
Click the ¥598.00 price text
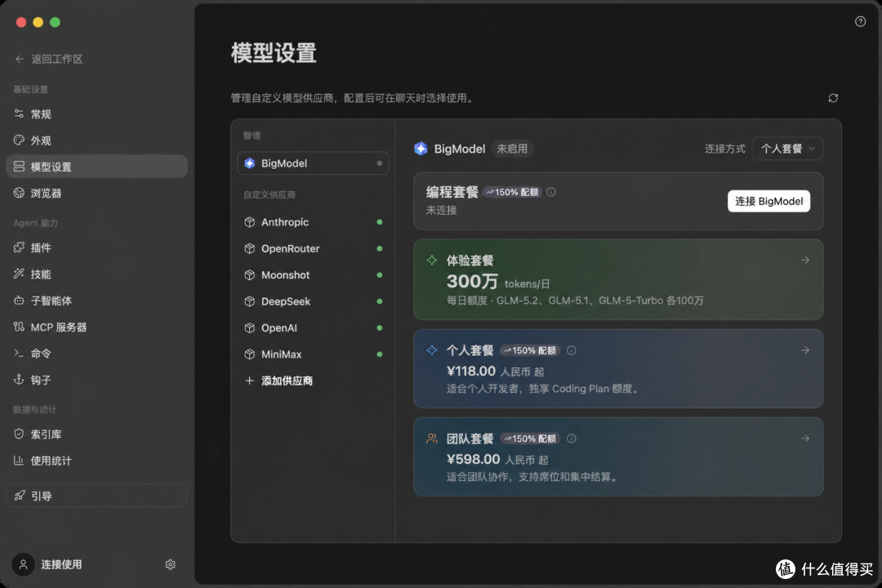coord(473,459)
